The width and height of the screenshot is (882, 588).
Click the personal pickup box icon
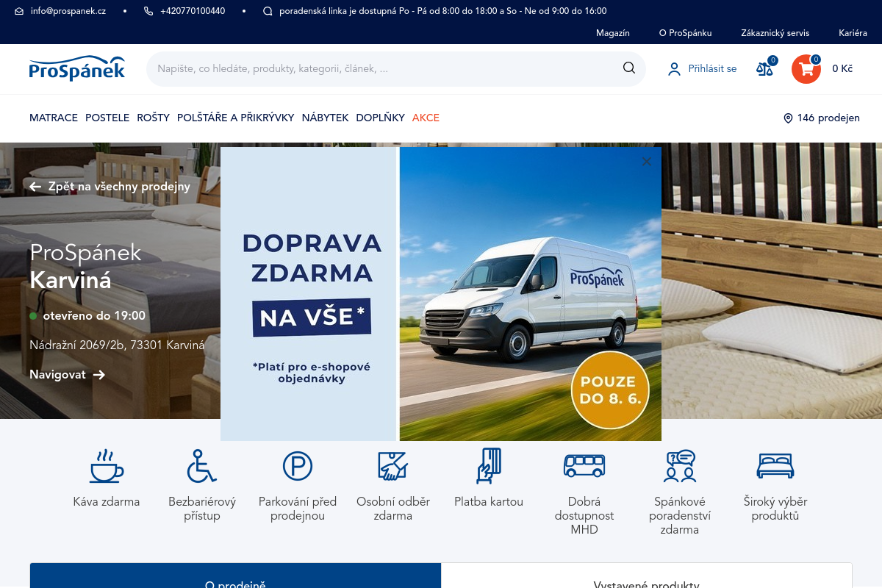[393, 466]
